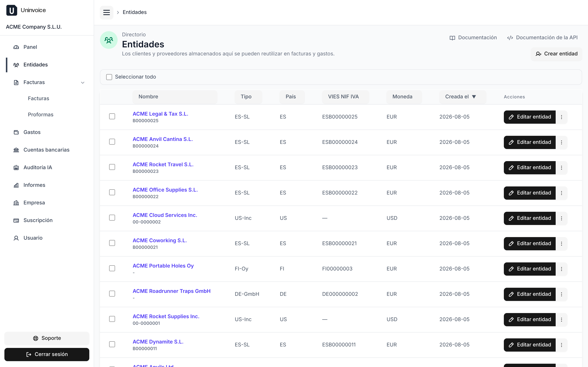Check the Seleccionar todo checkbox

point(109,77)
